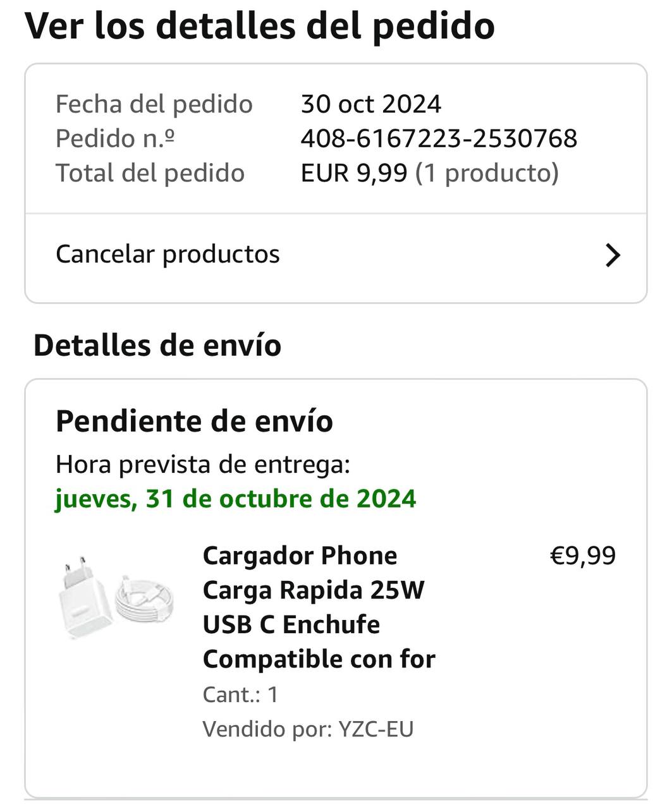Click the €9,99 product price

(x=582, y=556)
